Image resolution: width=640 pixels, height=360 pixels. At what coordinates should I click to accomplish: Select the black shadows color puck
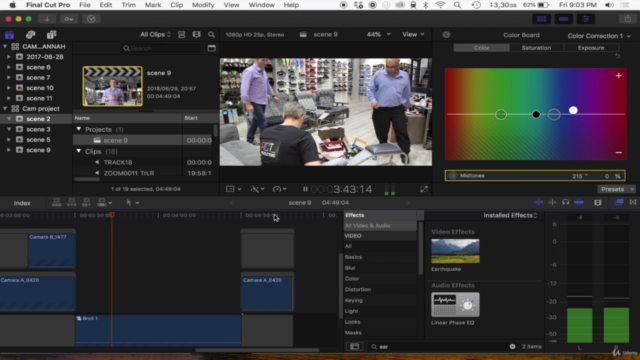[536, 115]
